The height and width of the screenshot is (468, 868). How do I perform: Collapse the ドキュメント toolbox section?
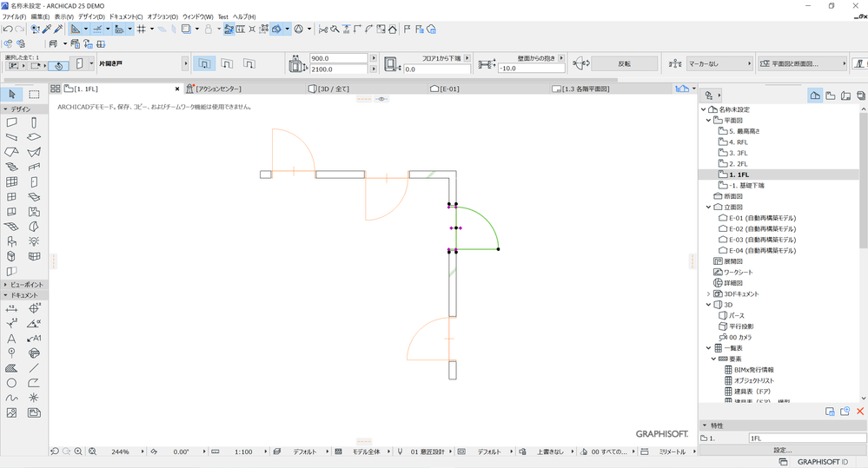pyautogui.click(x=5, y=295)
